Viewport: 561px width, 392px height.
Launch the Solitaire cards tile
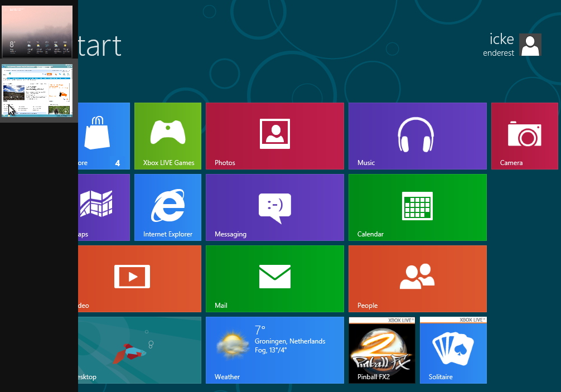coord(453,350)
